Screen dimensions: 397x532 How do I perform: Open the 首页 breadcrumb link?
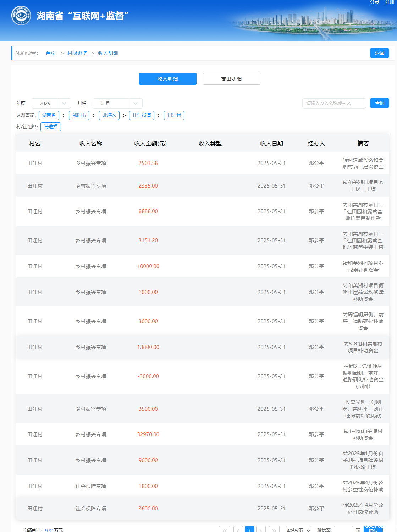tap(51, 53)
